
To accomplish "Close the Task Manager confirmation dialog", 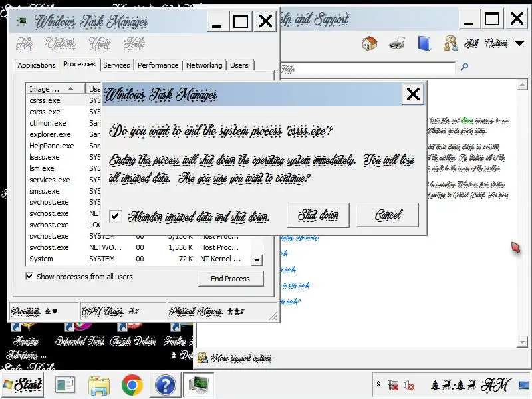I will click(413, 94).
